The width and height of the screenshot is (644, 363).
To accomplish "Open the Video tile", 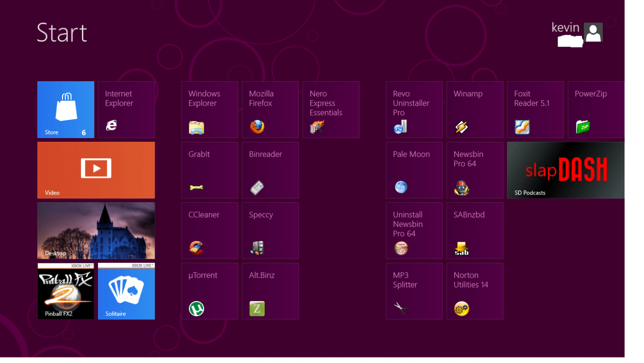I will click(x=96, y=170).
